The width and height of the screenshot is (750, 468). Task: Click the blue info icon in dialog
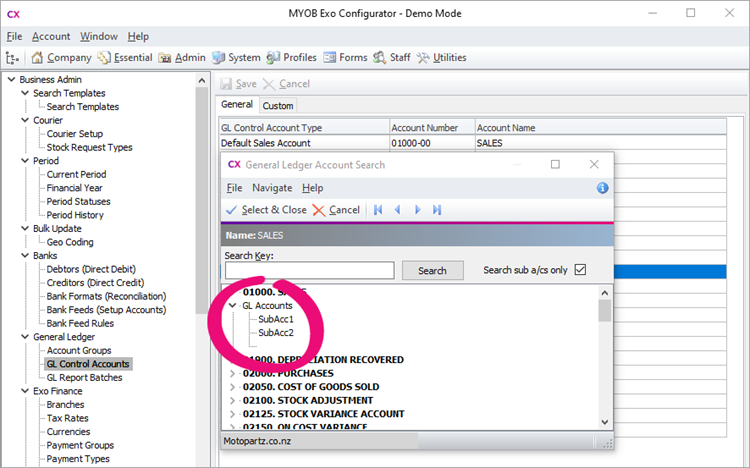click(602, 187)
